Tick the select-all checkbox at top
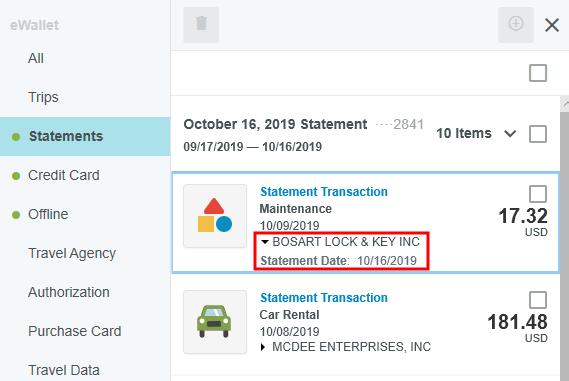The image size is (569, 381). coord(538,73)
